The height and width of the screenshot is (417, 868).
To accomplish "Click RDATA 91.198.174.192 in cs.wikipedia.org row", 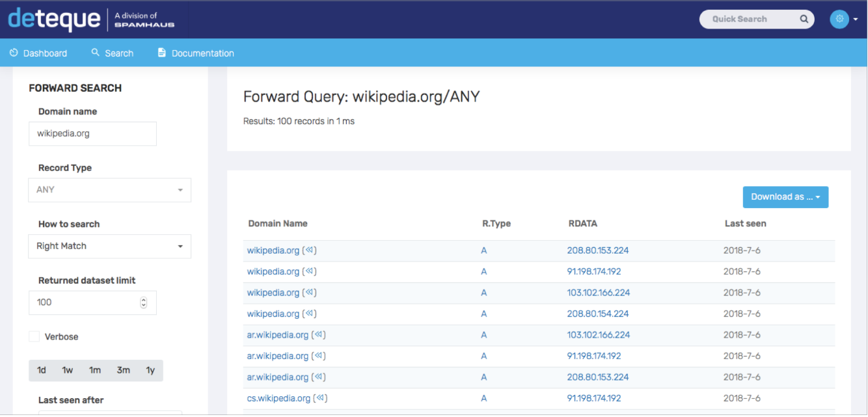I will point(594,398).
